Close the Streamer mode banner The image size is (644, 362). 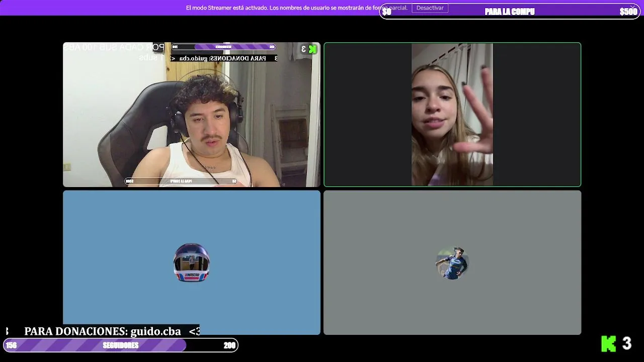click(x=632, y=7)
